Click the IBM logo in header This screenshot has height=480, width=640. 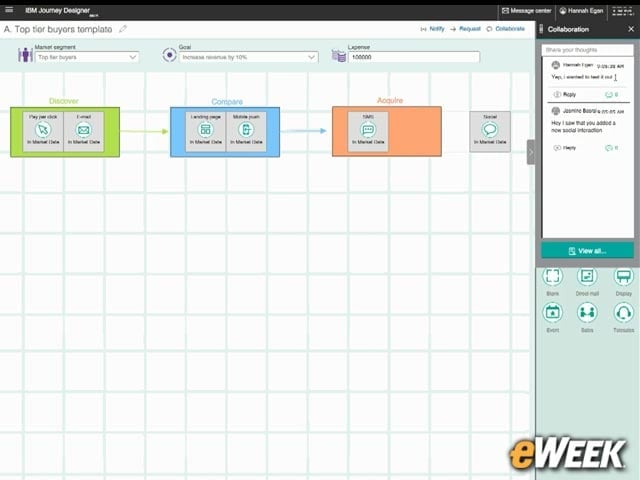(x=622, y=11)
